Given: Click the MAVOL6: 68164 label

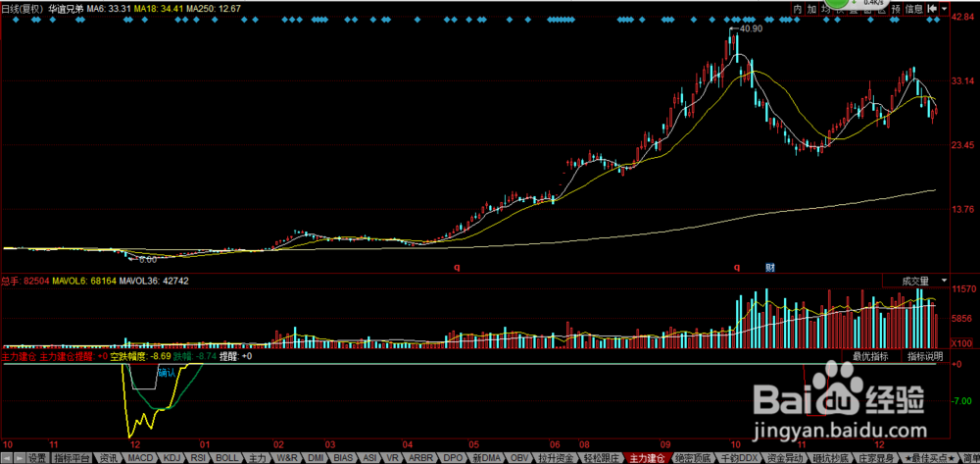Looking at the screenshot, I should (84, 282).
